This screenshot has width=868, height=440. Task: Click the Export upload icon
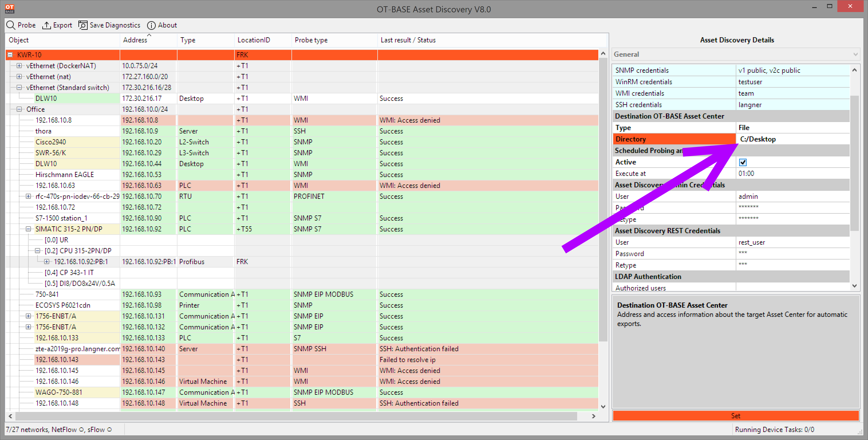coord(46,25)
